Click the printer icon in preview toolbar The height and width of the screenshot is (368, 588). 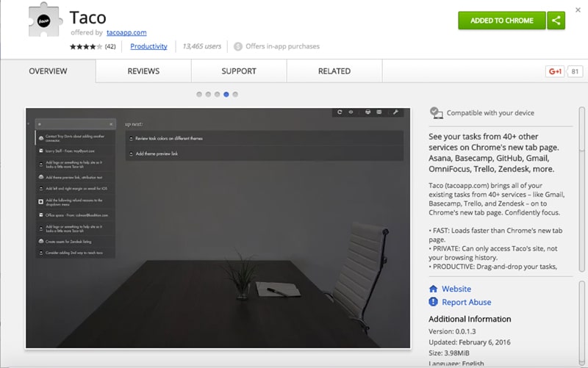(367, 112)
